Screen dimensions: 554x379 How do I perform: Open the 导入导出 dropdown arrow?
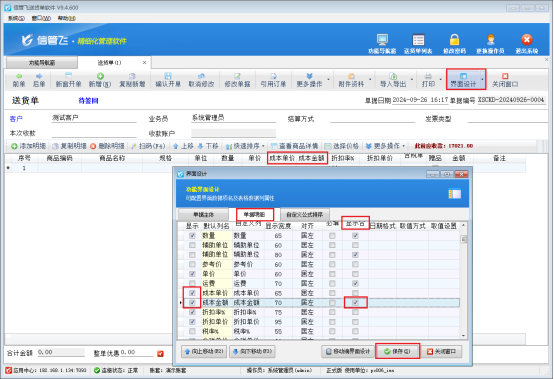pyautogui.click(x=412, y=79)
